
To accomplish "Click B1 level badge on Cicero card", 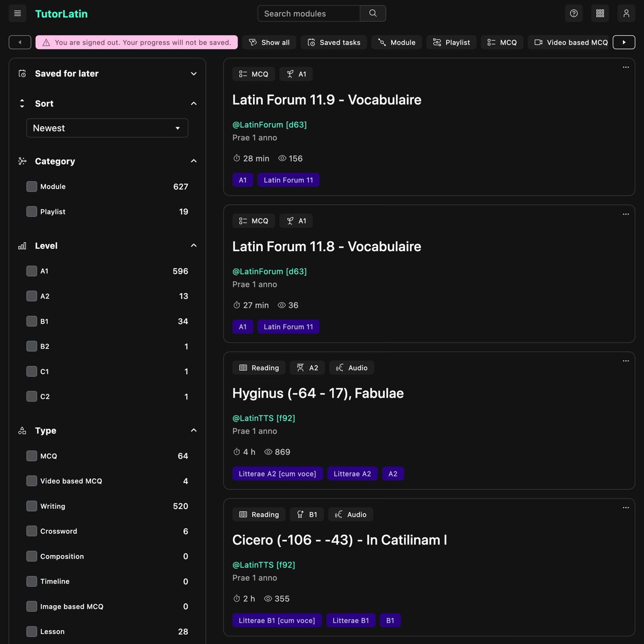I will click(x=307, y=515).
